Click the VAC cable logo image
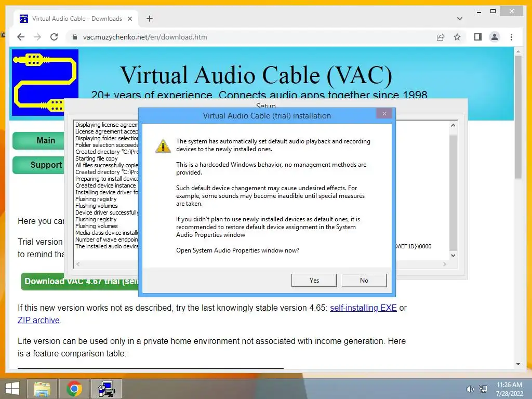Image resolution: width=532 pixels, height=399 pixels. coord(45,83)
